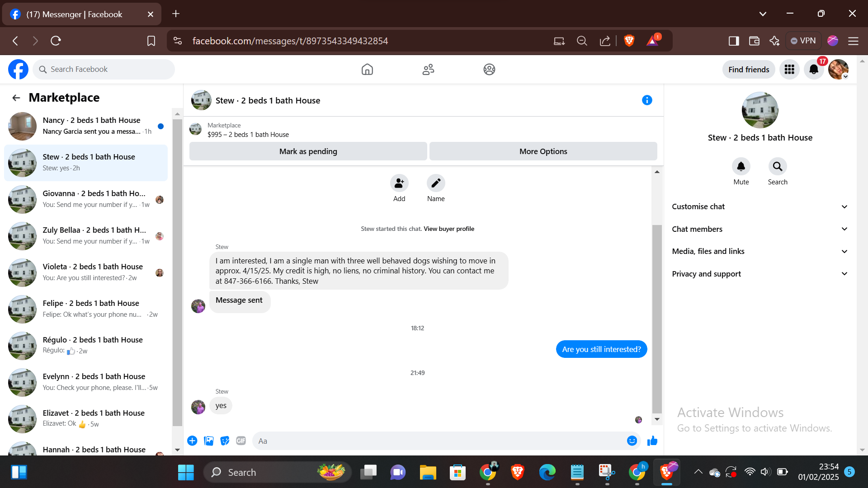Open View buyer profile link
The height and width of the screenshot is (488, 868).
pos(448,229)
